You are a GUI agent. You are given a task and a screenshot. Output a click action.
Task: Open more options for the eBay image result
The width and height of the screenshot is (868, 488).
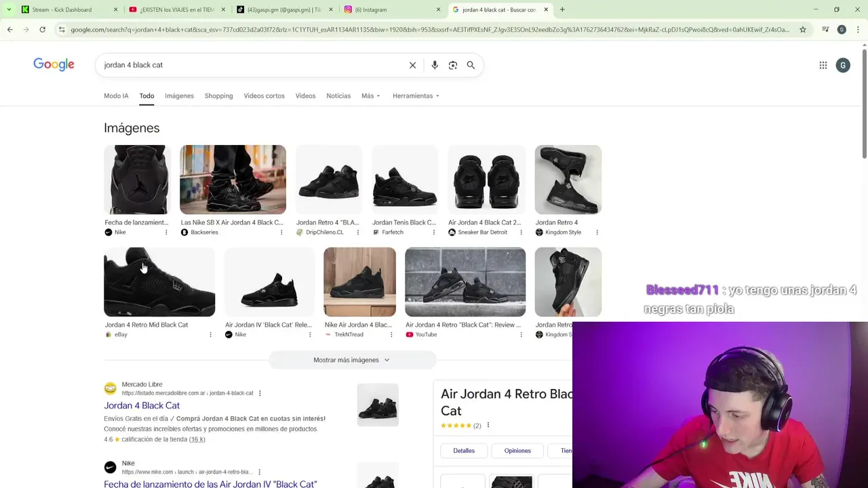[x=210, y=335]
